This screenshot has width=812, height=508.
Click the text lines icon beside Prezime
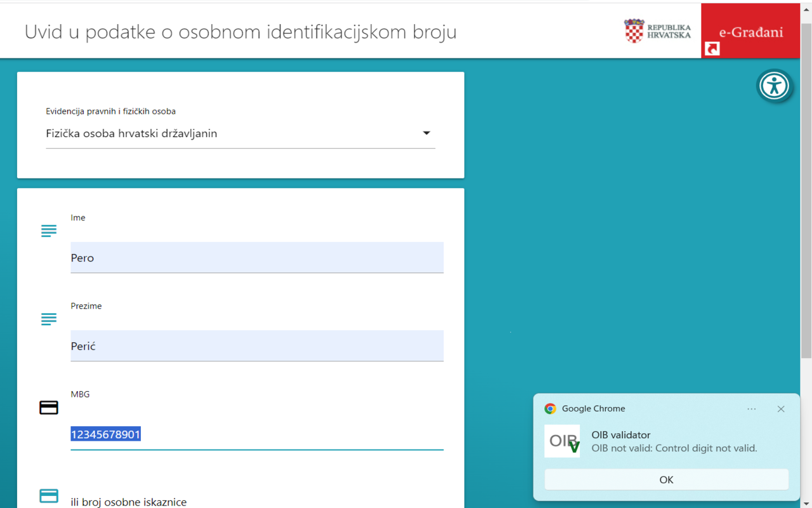[x=49, y=319]
